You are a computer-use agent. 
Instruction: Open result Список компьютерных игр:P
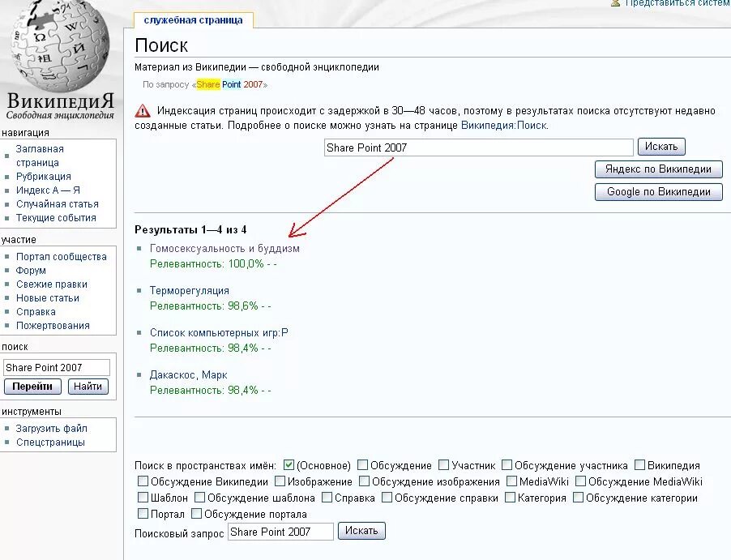tap(219, 333)
